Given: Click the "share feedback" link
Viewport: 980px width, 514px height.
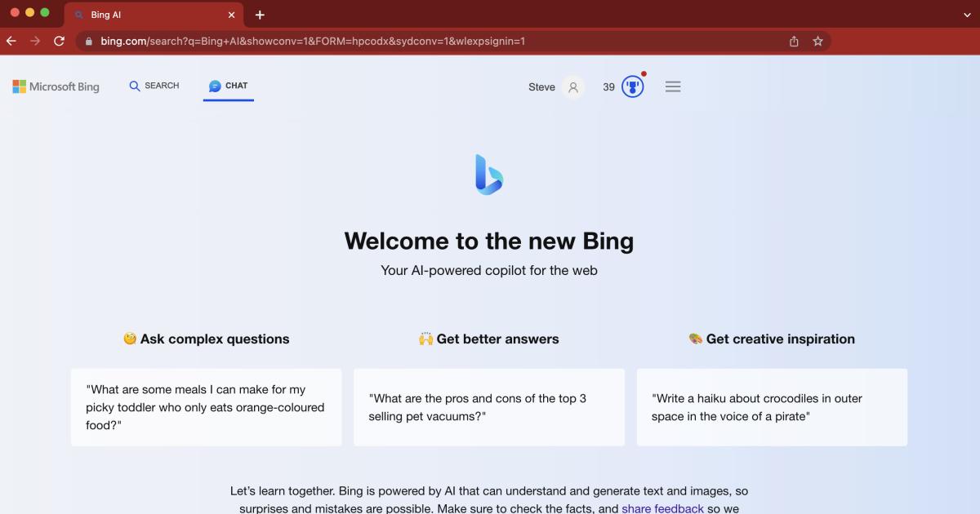Looking at the screenshot, I should (x=662, y=507).
